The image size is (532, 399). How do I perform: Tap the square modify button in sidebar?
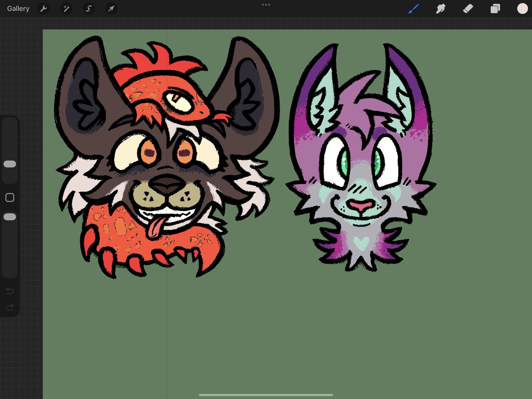click(x=10, y=198)
